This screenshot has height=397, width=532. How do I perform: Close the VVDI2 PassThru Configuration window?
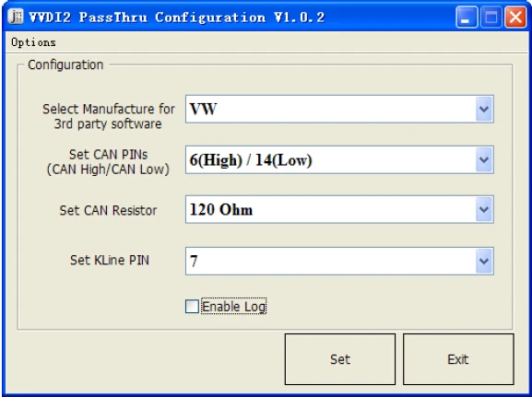point(515,18)
